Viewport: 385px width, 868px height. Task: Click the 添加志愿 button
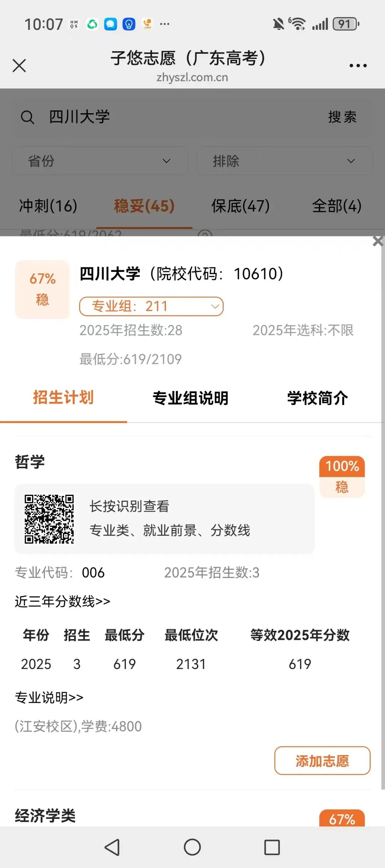pos(322,760)
